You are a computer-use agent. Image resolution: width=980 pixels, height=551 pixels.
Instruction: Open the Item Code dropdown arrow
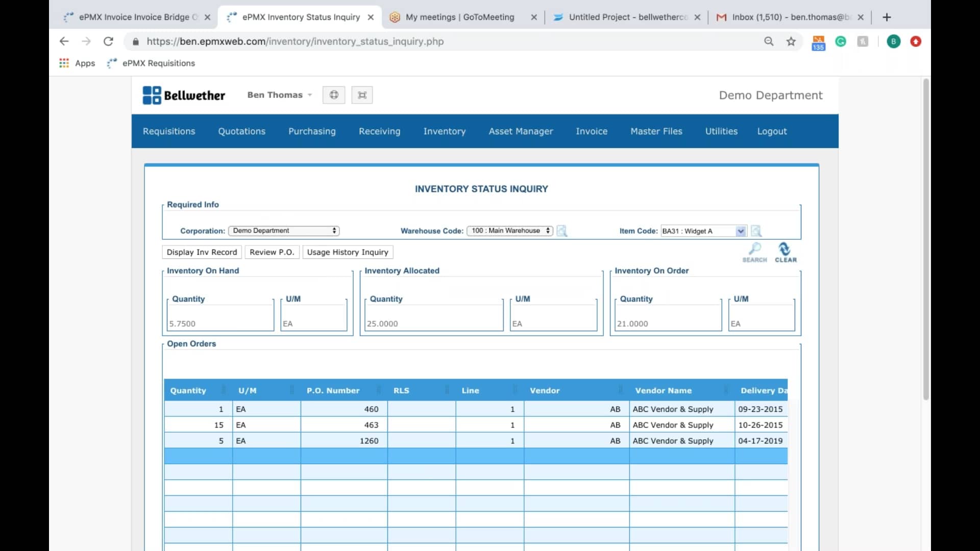pyautogui.click(x=741, y=231)
